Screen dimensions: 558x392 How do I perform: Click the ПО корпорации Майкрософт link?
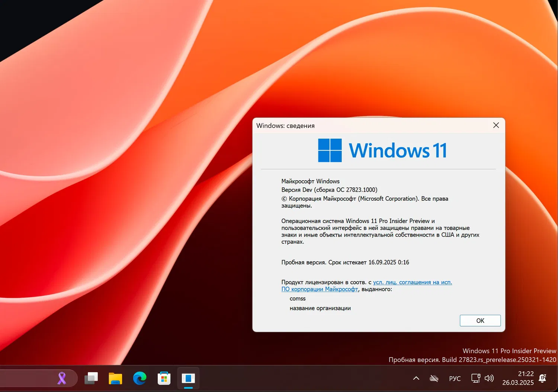pyautogui.click(x=320, y=289)
